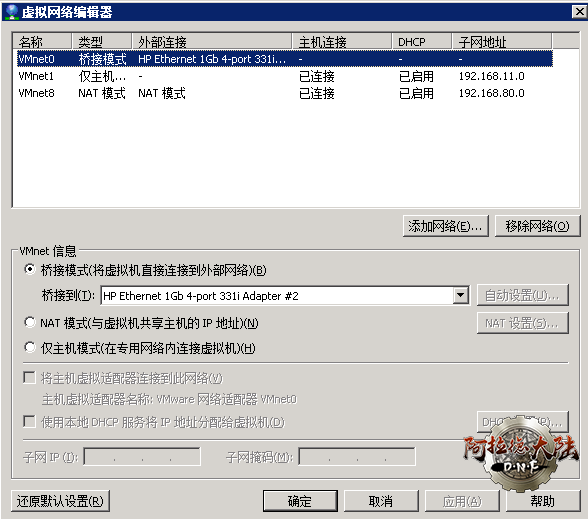Click the 子网地址 column header
The image size is (588, 519).
coord(502,42)
